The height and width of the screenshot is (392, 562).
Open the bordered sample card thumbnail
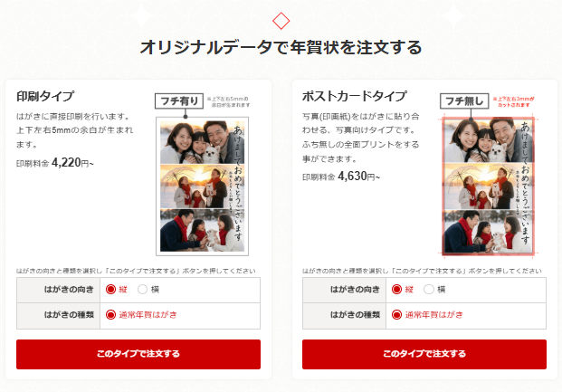click(x=202, y=186)
